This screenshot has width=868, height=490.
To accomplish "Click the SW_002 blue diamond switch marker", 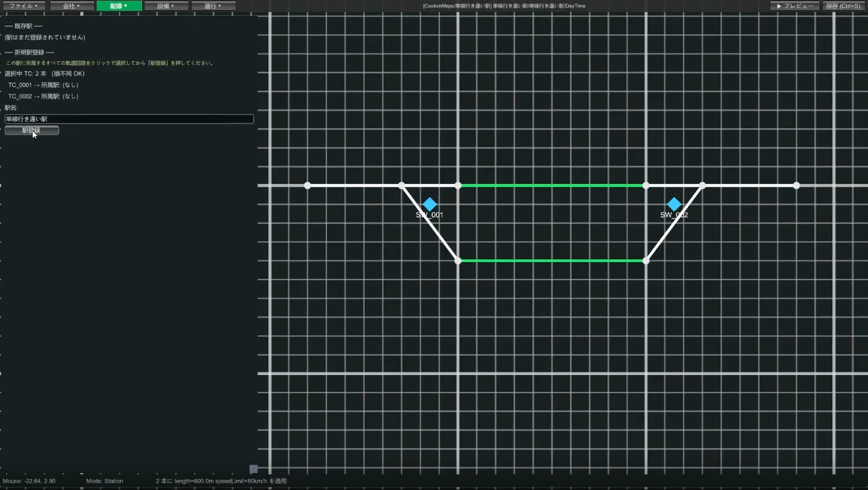I will [x=674, y=204].
